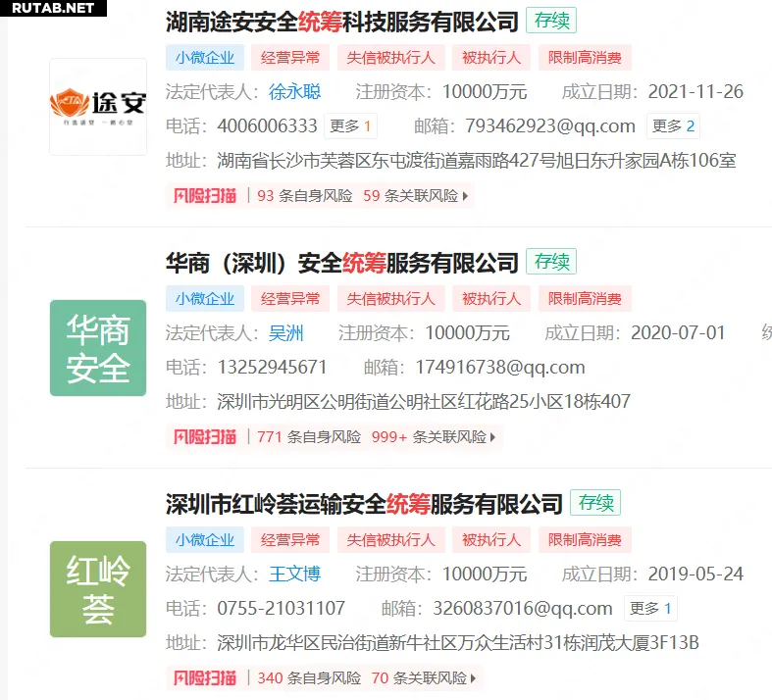Open 深圳市红岭荟运输安全统筹服务有限公司 company page
This screenshot has height=700, width=772.
point(364,504)
